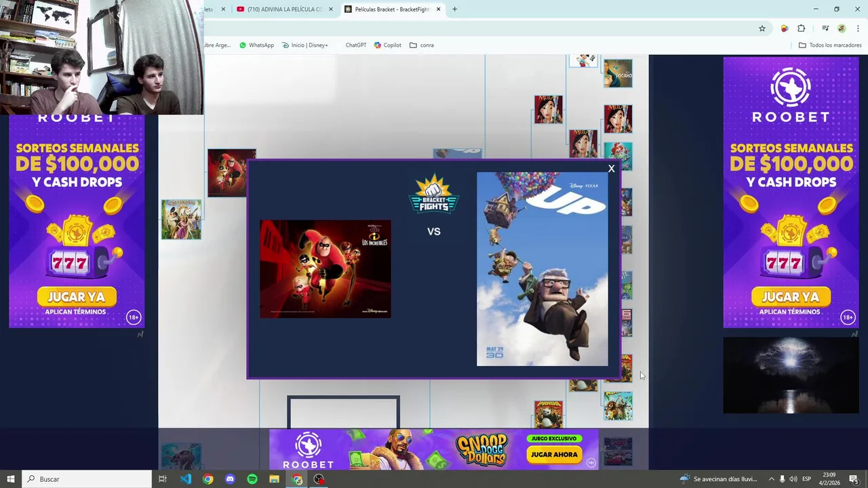Open a new browser tab
The height and width of the screenshot is (488, 868).
(x=454, y=9)
